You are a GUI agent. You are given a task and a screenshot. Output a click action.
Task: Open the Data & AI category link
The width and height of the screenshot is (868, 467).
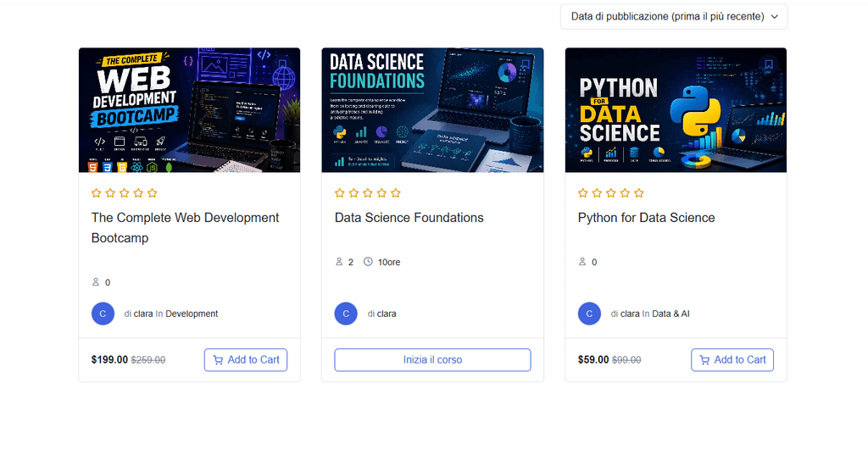click(670, 314)
